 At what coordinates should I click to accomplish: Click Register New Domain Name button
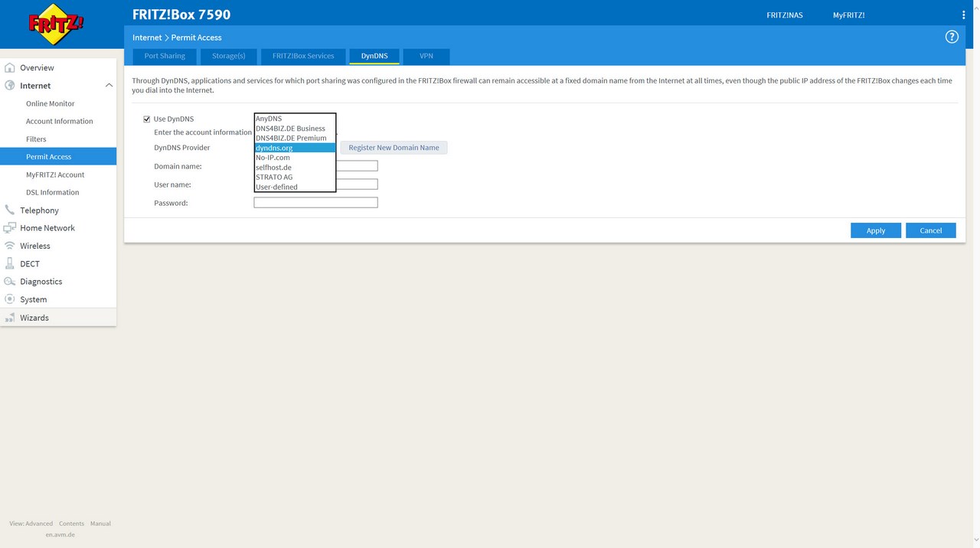[394, 148]
